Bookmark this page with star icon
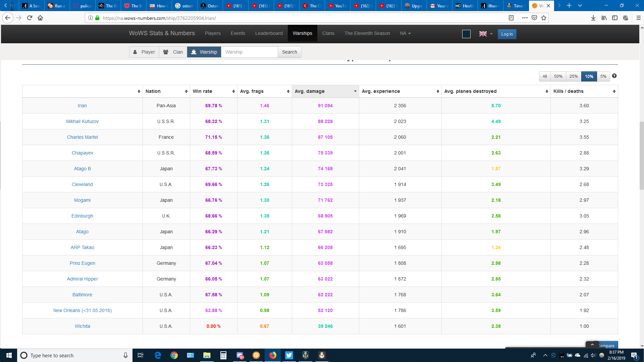The width and height of the screenshot is (644, 362). point(544,18)
